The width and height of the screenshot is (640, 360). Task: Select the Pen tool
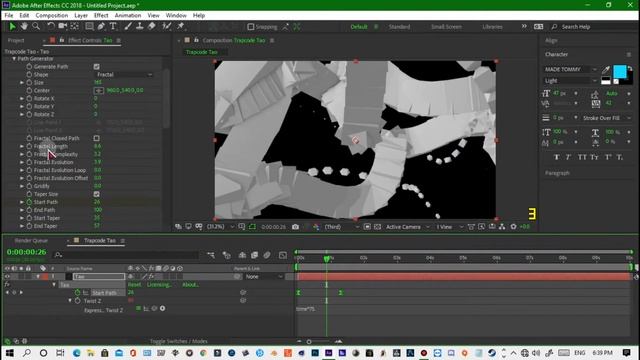(101, 27)
